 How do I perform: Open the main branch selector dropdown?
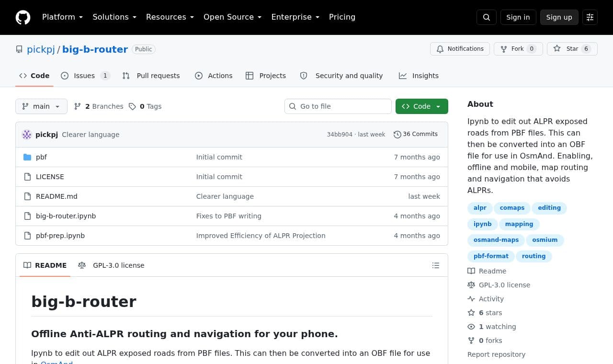[41, 106]
